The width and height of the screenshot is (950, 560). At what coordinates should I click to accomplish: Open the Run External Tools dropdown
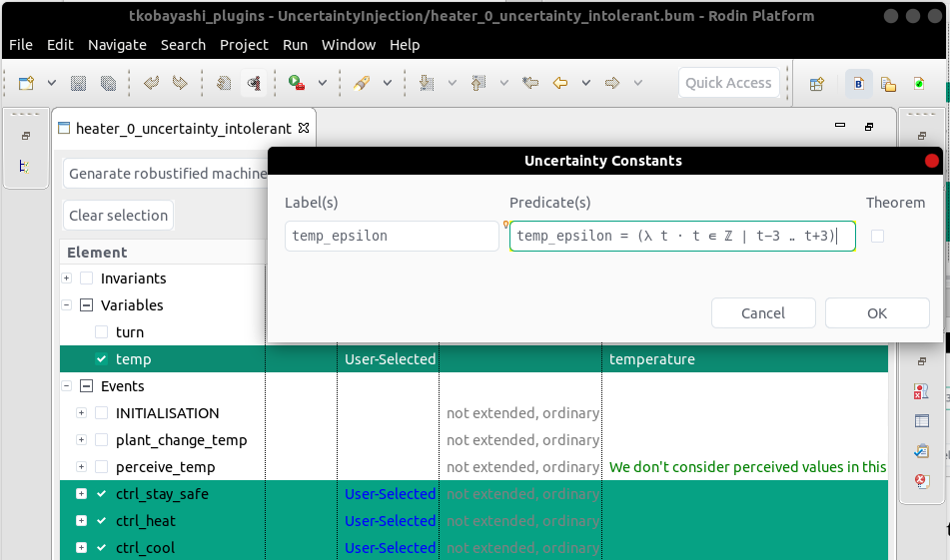323,83
